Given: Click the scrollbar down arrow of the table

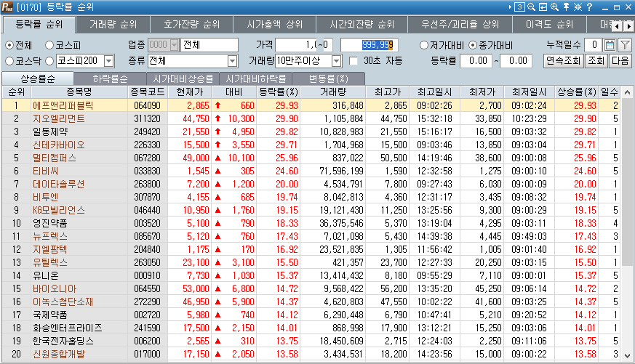Looking at the screenshot, I should 627,355.
